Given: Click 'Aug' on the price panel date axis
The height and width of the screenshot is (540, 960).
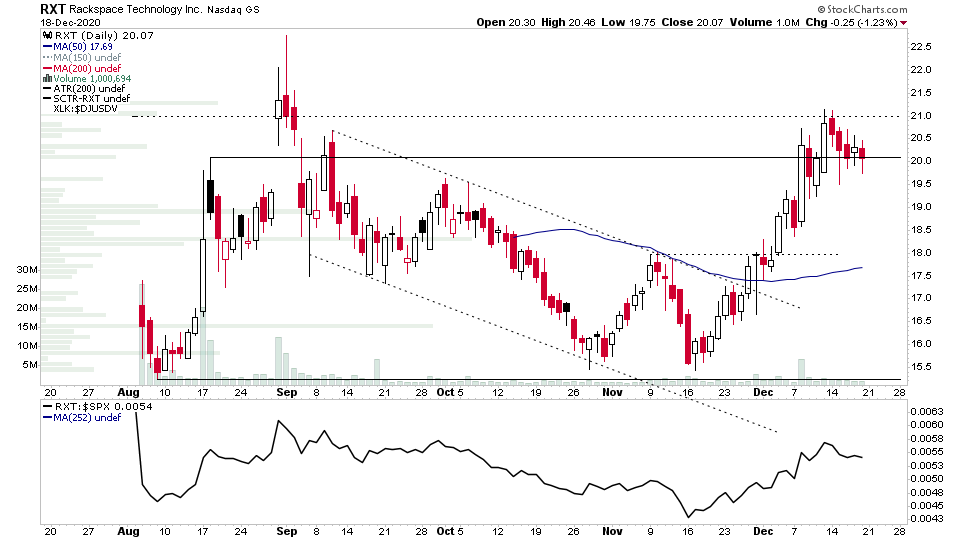Looking at the screenshot, I should [128, 392].
